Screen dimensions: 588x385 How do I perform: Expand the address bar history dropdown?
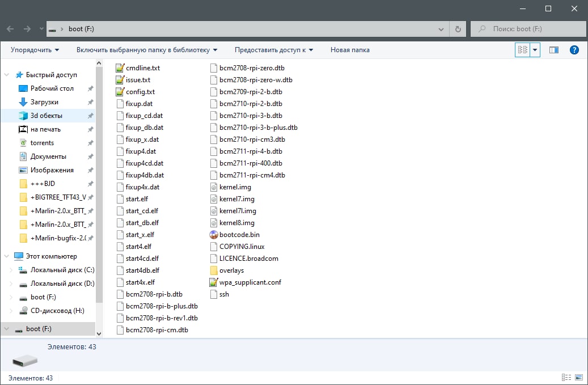point(442,29)
